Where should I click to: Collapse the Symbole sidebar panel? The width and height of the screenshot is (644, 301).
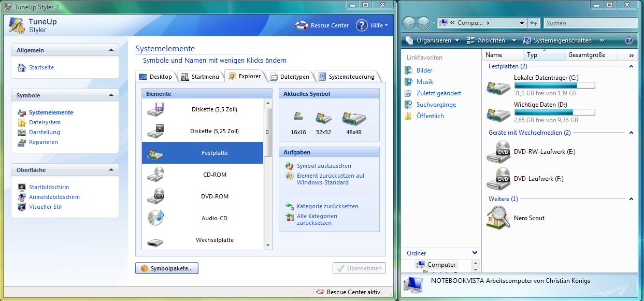click(x=111, y=95)
